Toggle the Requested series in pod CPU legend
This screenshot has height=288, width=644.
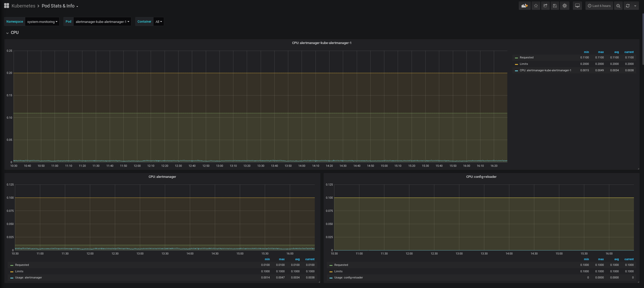526,58
